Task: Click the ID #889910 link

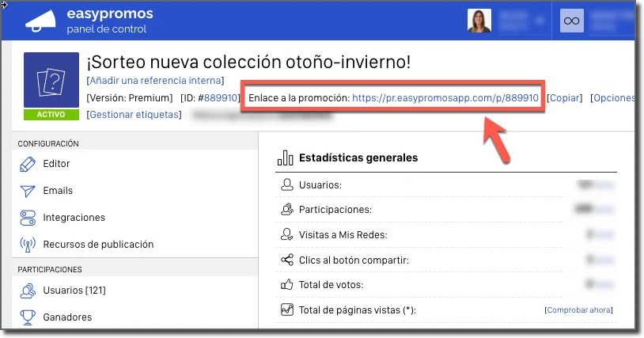Action: pyautogui.click(x=221, y=98)
